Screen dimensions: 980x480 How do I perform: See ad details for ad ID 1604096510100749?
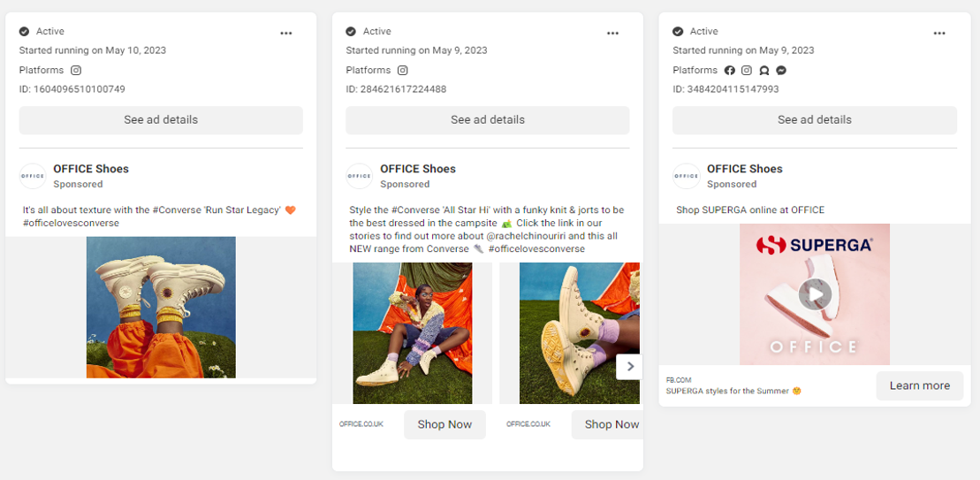click(161, 120)
